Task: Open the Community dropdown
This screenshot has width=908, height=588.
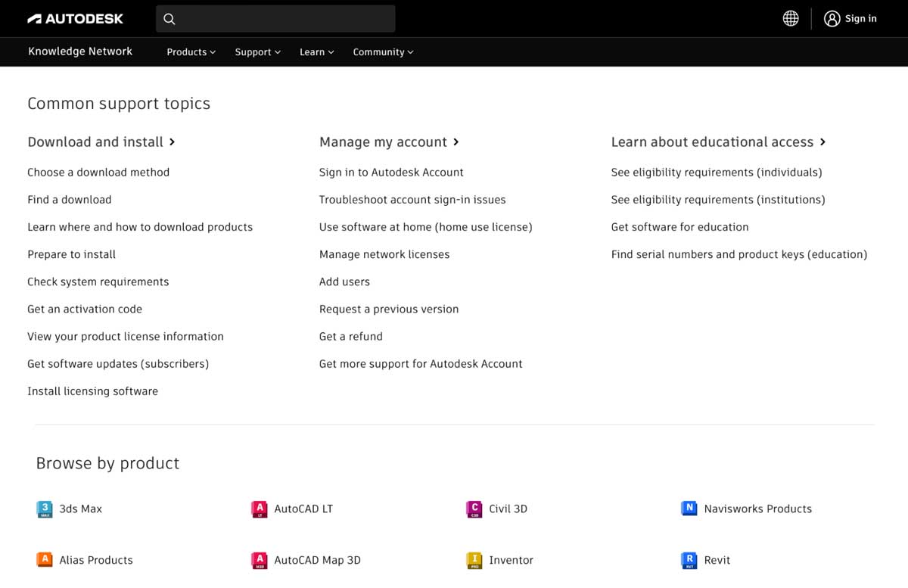Action: pyautogui.click(x=382, y=51)
